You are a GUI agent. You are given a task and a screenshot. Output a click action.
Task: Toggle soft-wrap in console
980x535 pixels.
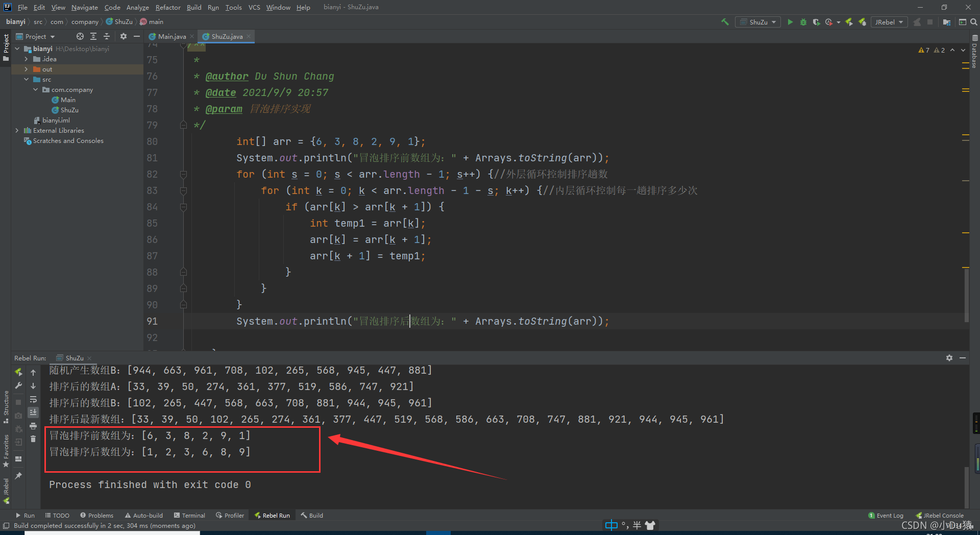(33, 399)
